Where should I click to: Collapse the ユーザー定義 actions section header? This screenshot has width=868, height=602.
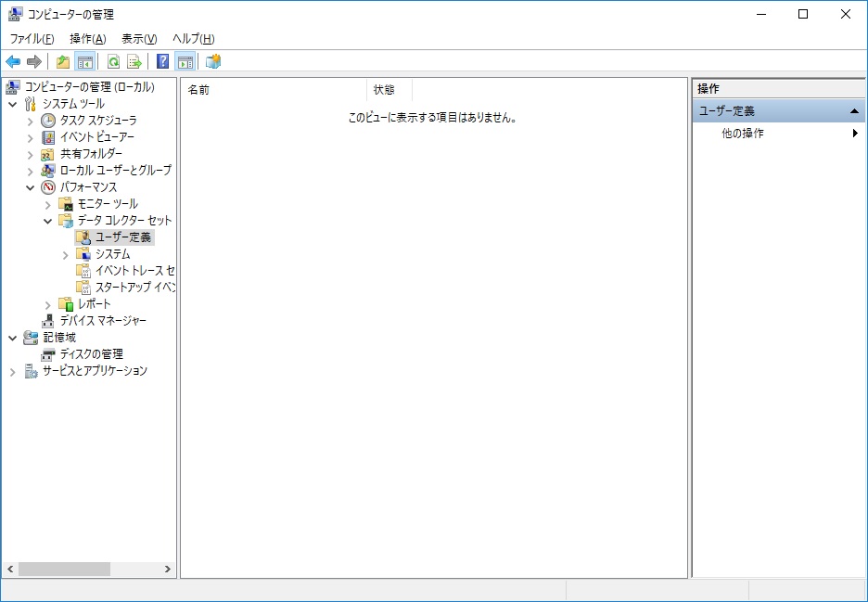click(x=854, y=111)
